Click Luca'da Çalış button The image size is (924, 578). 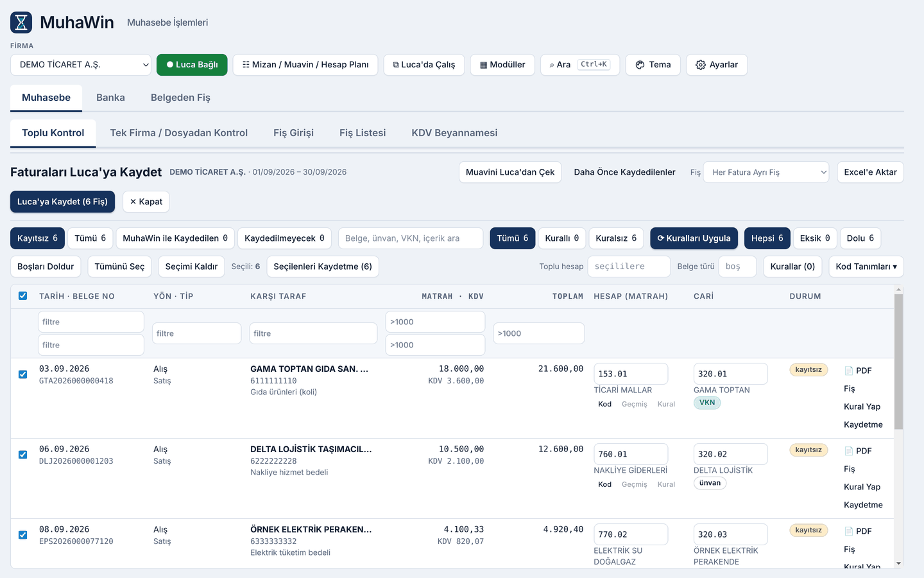coord(424,65)
